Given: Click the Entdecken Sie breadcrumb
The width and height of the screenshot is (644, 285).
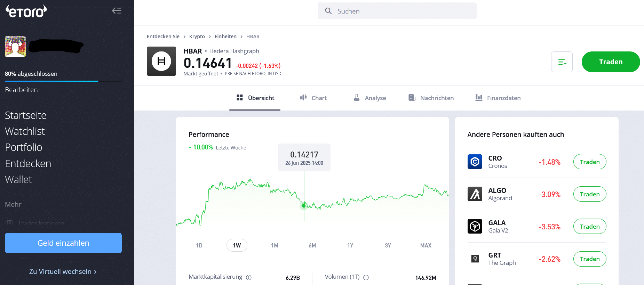Looking at the screenshot, I should [163, 36].
